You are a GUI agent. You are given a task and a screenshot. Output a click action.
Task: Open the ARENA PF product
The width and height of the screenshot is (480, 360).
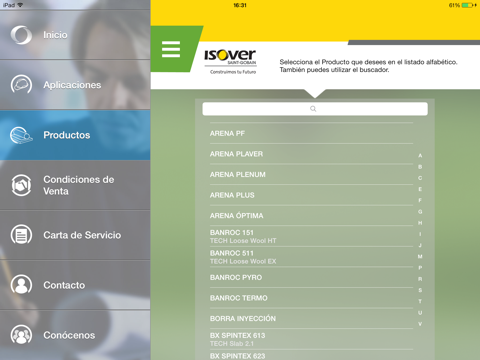311,133
